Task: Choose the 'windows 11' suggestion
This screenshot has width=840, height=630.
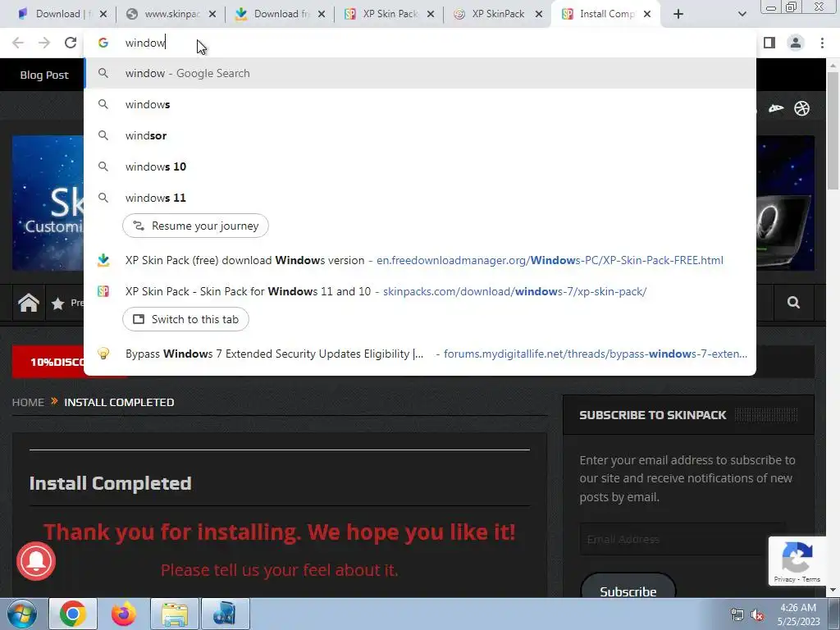Action: pos(420,198)
